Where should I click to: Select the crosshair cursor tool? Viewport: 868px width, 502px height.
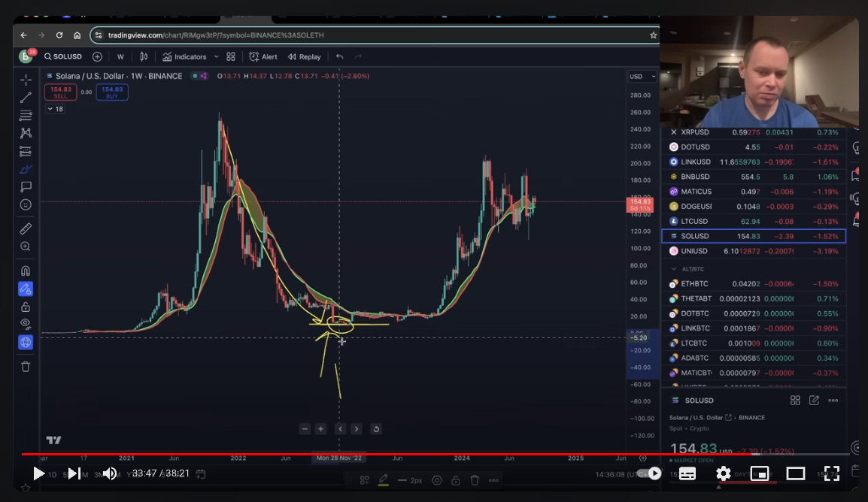(26, 80)
